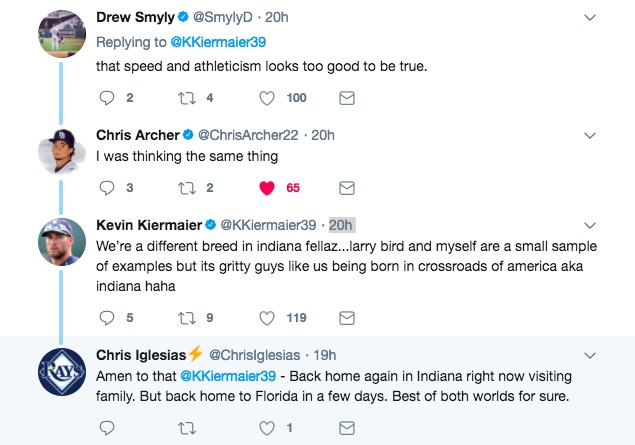
Task: Like Drew Smyly's tweet
Action: (x=267, y=98)
